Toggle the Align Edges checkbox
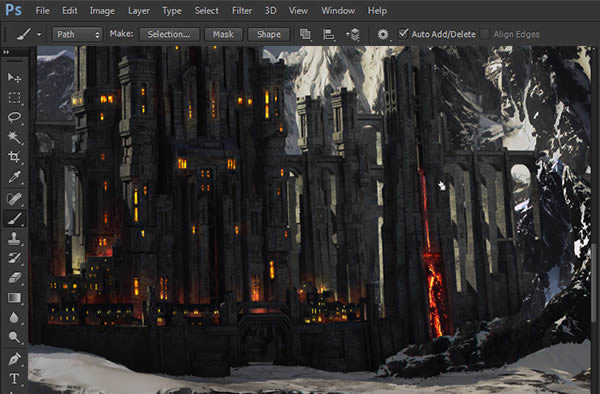The height and width of the screenshot is (394, 600). click(485, 34)
